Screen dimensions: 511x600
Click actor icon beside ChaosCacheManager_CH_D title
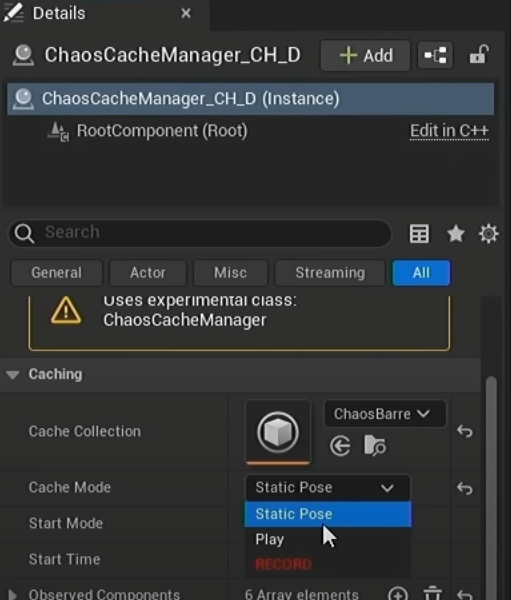click(23, 55)
